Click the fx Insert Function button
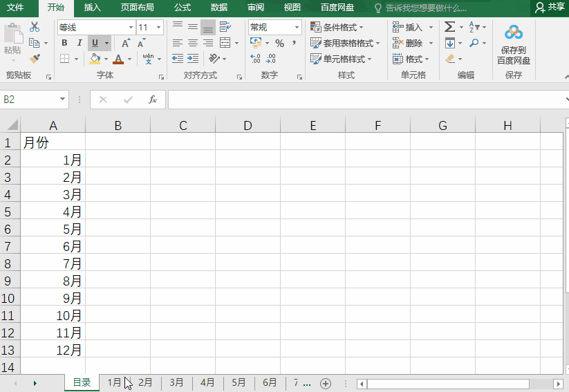The width and height of the screenshot is (569, 392). [153, 99]
